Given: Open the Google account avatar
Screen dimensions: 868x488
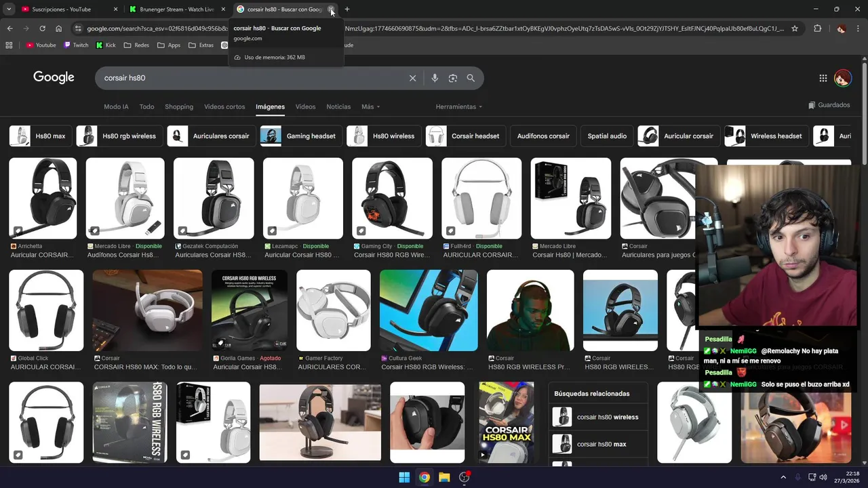Looking at the screenshot, I should click(843, 78).
